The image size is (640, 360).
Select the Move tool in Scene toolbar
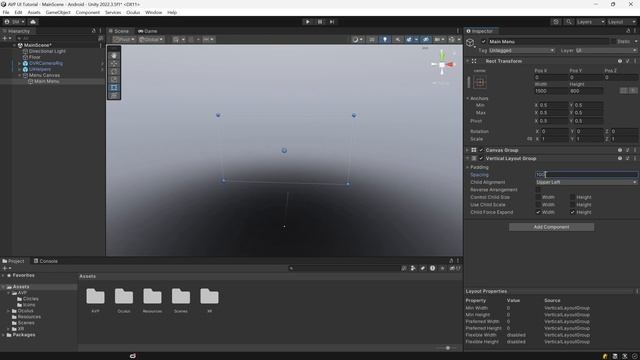pyautogui.click(x=114, y=63)
